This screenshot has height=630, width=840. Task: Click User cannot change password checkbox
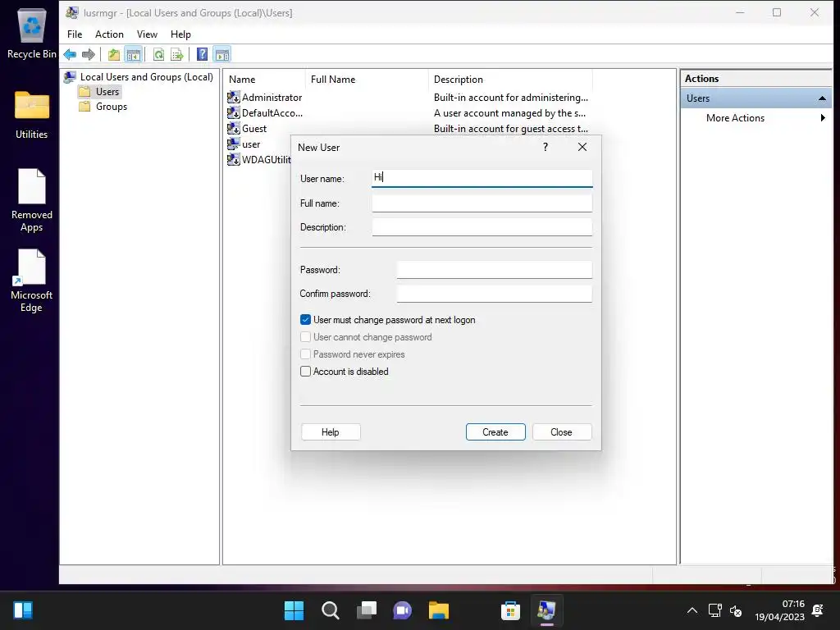[305, 337]
